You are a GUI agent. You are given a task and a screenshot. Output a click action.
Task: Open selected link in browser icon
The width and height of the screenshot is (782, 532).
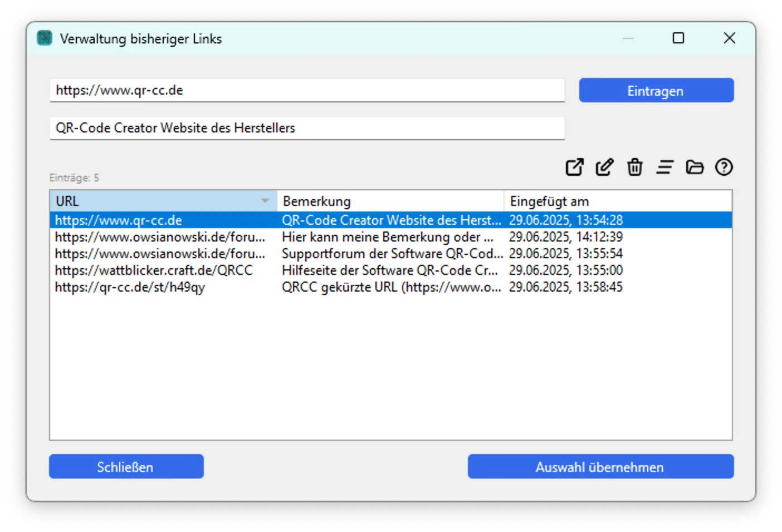(574, 167)
